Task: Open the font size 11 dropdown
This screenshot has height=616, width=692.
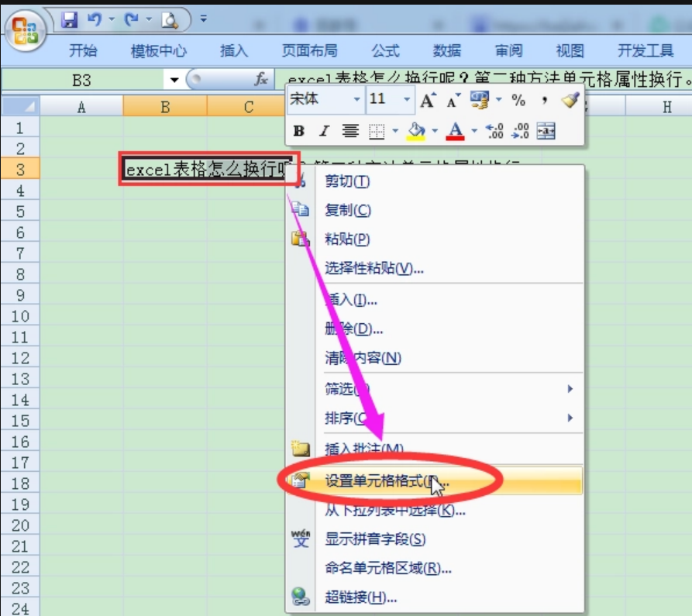Action: pos(408,100)
